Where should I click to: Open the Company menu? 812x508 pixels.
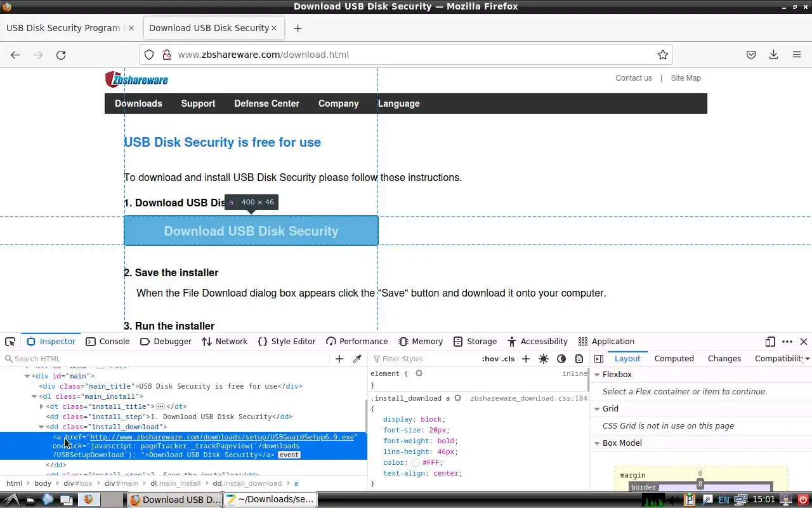(x=339, y=104)
